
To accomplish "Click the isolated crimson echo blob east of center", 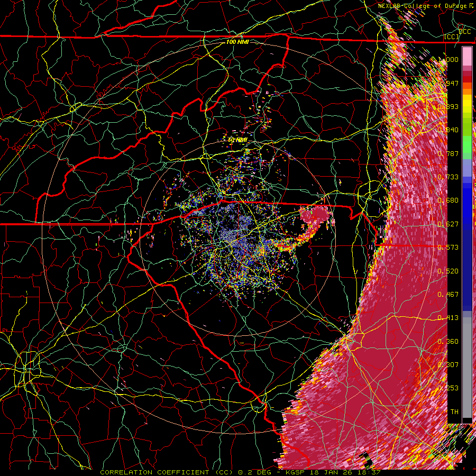I will click(x=314, y=215).
